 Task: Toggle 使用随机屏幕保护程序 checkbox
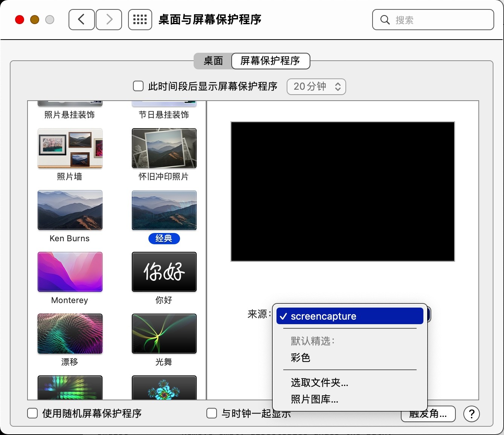32,414
